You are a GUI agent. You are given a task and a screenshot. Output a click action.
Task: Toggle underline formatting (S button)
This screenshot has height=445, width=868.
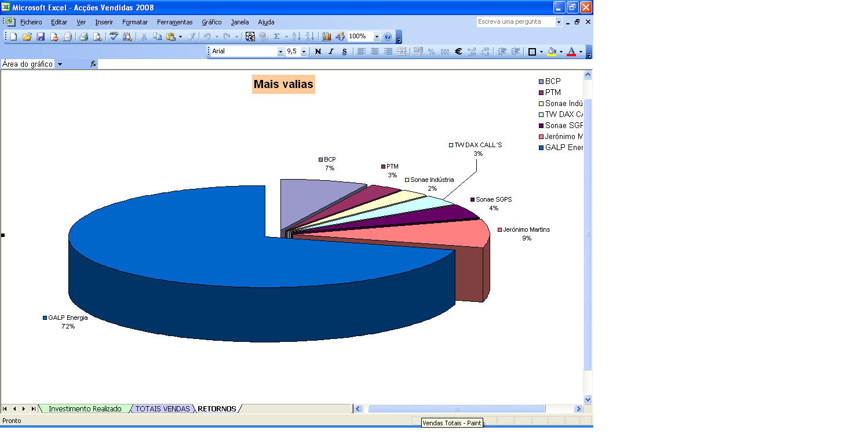[344, 52]
